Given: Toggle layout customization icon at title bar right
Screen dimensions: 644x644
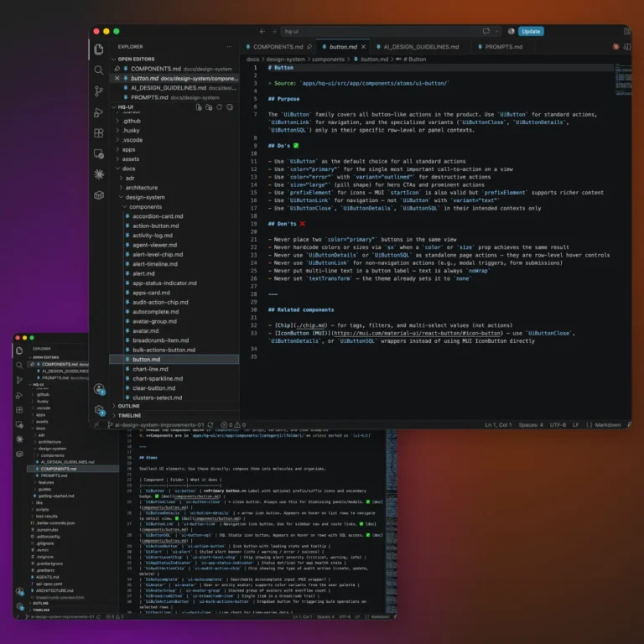Looking at the screenshot, I should coord(626,31).
